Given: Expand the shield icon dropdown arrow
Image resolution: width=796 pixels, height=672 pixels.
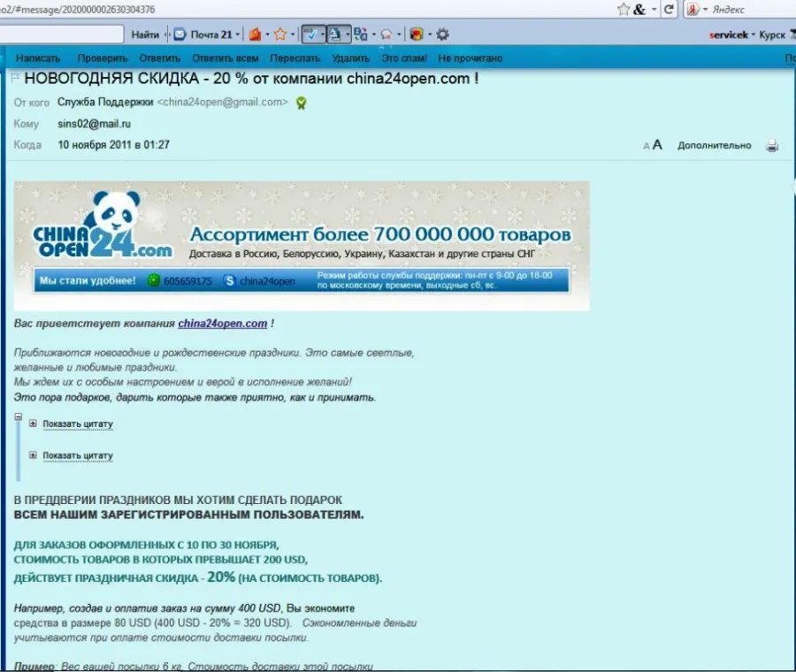Looking at the screenshot, I should (430, 34).
